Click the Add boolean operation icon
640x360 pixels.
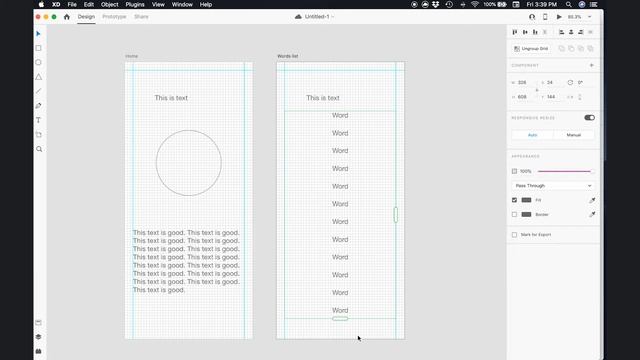[562, 49]
